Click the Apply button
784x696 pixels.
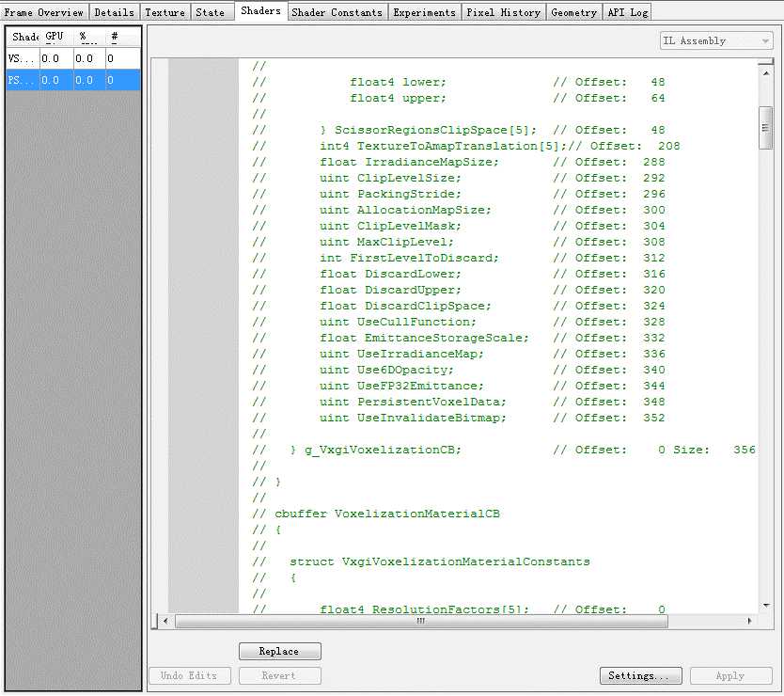[x=730, y=675]
